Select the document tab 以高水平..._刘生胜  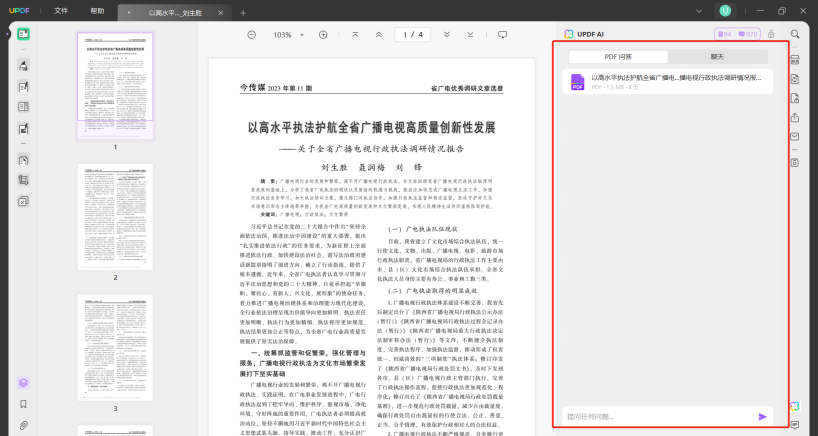(x=175, y=13)
